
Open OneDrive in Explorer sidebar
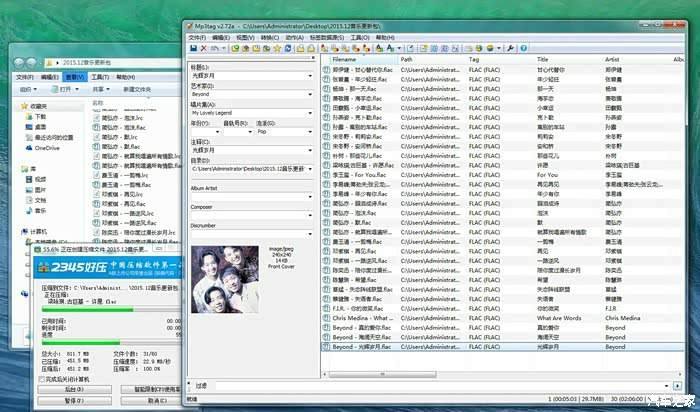click(x=47, y=147)
